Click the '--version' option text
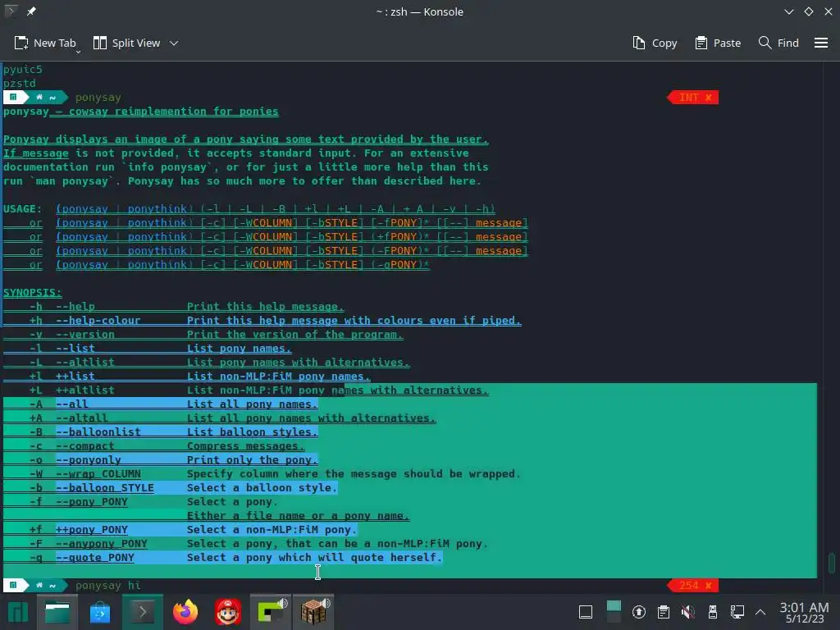840x630 pixels. click(x=85, y=335)
